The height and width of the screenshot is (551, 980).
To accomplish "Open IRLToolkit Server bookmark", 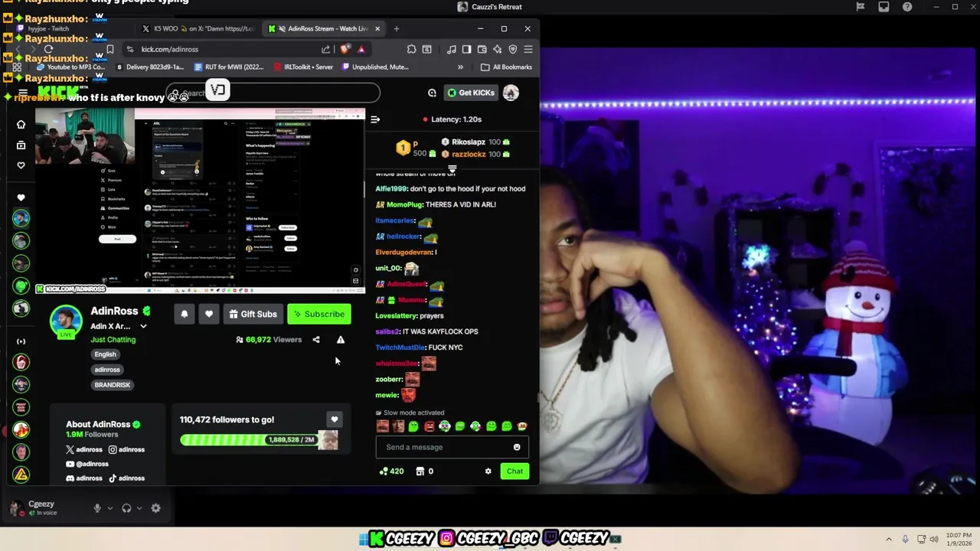I will click(303, 67).
